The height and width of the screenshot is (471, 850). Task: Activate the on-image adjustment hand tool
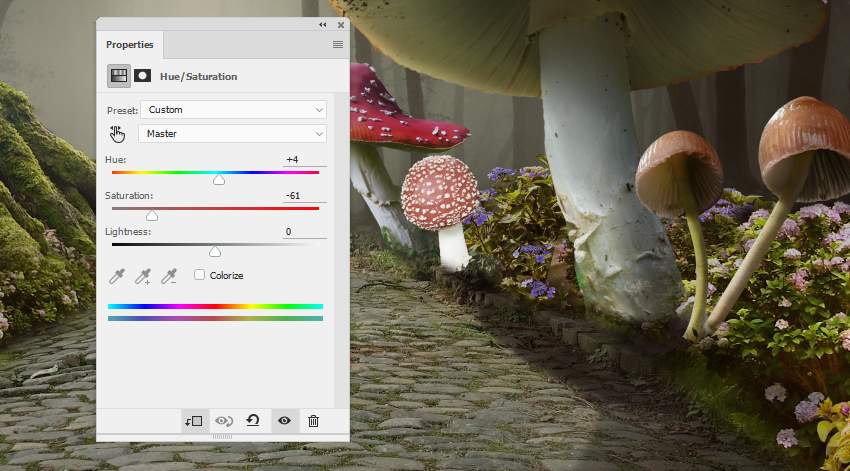[x=117, y=134]
